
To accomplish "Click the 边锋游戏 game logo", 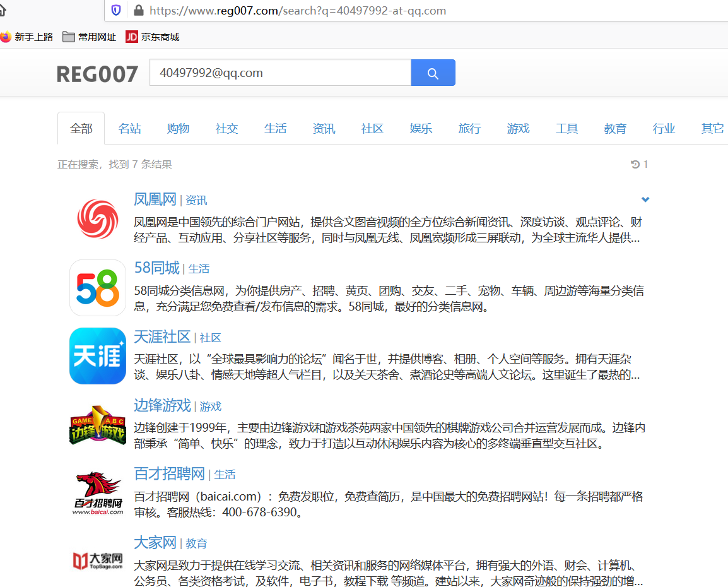I will coord(98,425).
